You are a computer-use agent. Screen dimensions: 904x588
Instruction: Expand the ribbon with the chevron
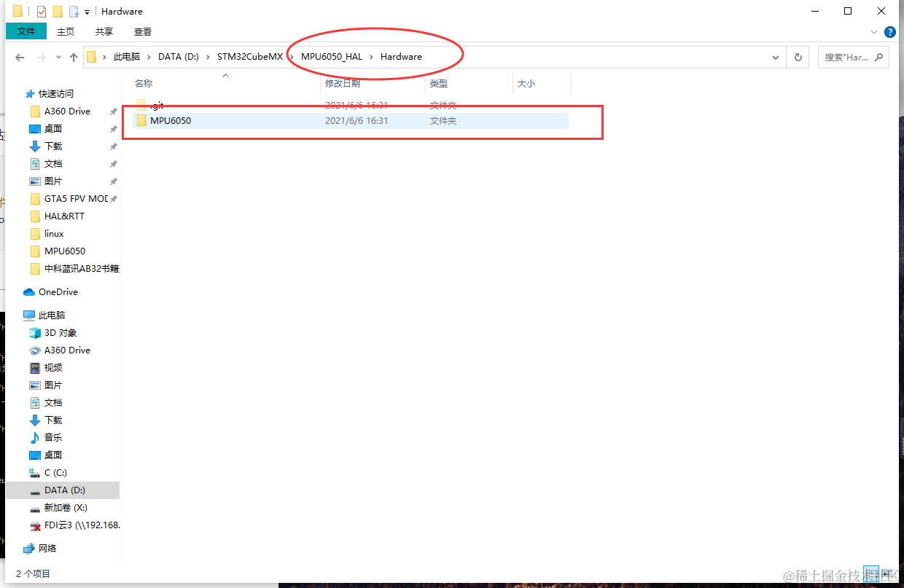(875, 32)
